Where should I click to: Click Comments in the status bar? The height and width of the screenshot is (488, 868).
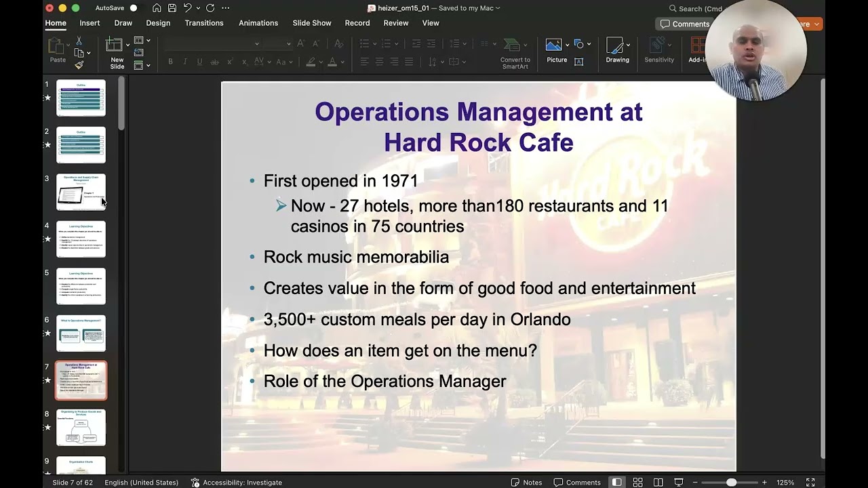point(577,483)
